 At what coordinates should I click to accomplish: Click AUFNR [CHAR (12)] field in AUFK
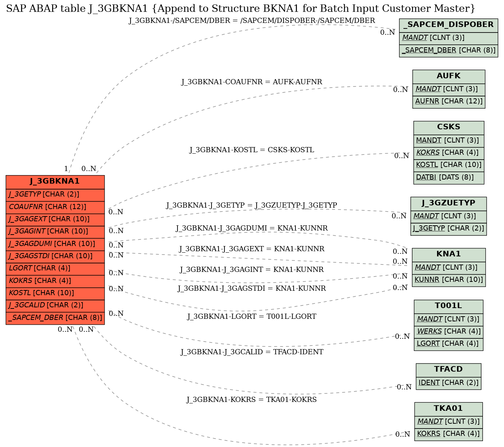point(449,102)
